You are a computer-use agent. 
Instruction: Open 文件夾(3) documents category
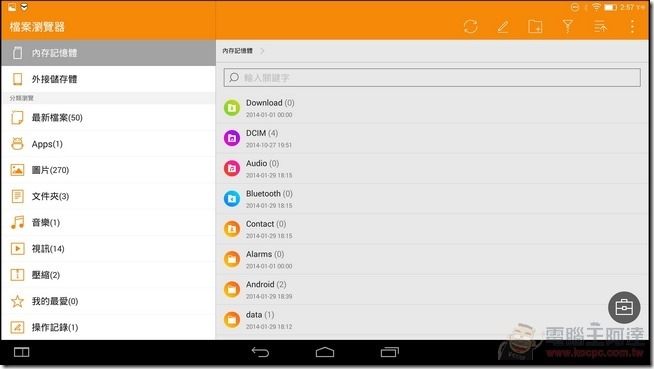tap(108, 196)
